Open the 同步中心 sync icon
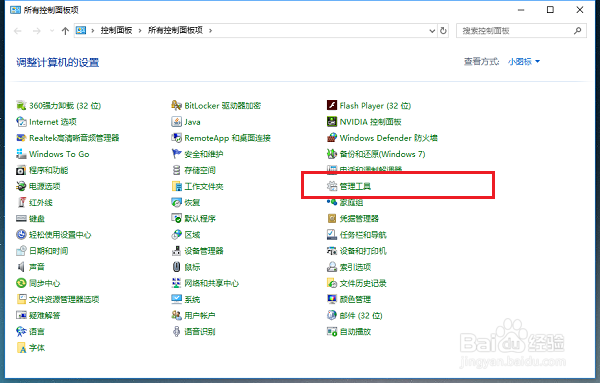 click(x=21, y=283)
